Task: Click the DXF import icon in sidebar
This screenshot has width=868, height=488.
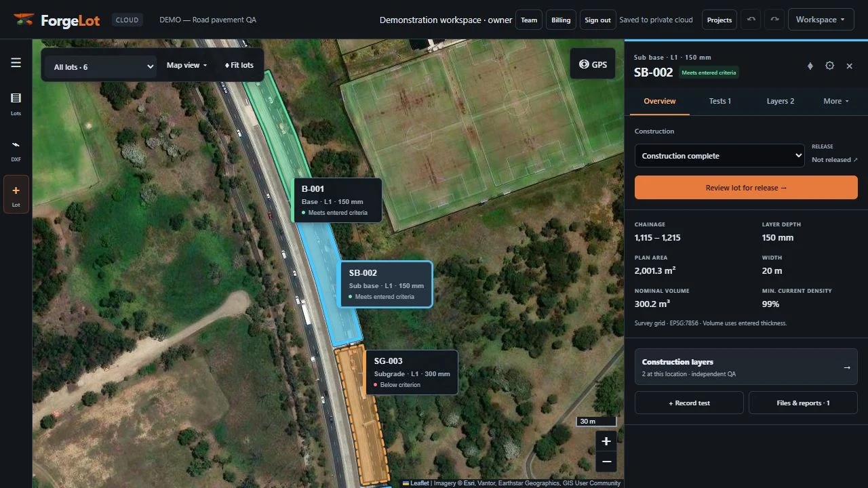Action: click(16, 150)
